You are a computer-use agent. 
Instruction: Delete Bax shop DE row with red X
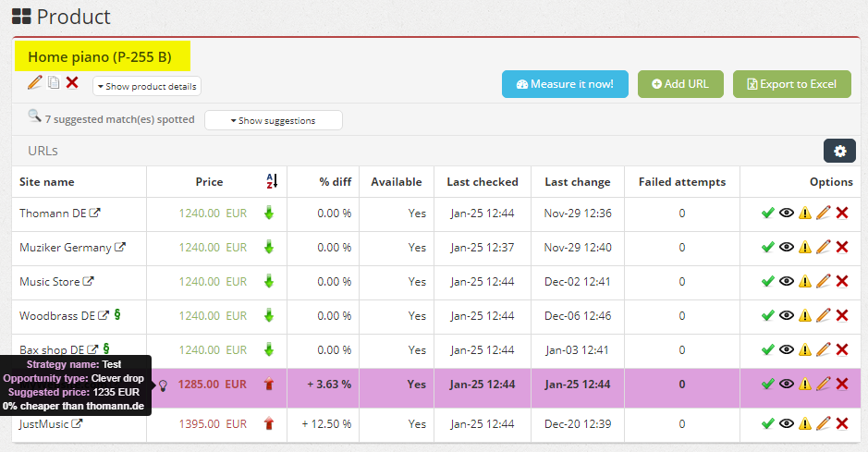click(x=842, y=350)
